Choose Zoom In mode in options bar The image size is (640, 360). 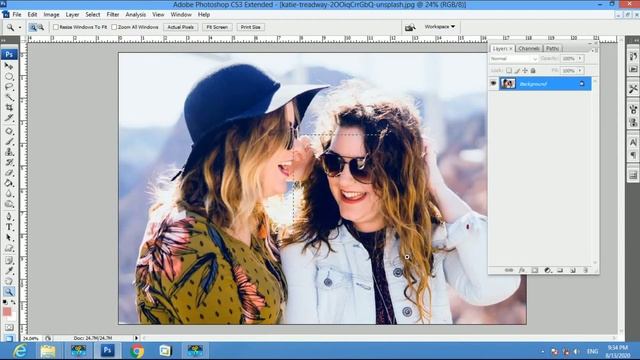(33, 27)
